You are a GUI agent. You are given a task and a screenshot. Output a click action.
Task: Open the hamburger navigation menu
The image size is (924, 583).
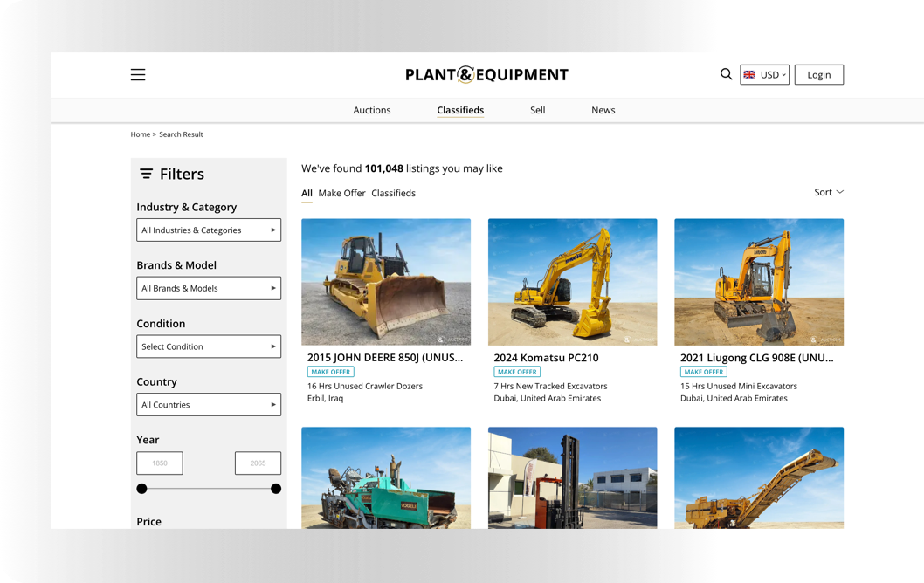coord(137,74)
